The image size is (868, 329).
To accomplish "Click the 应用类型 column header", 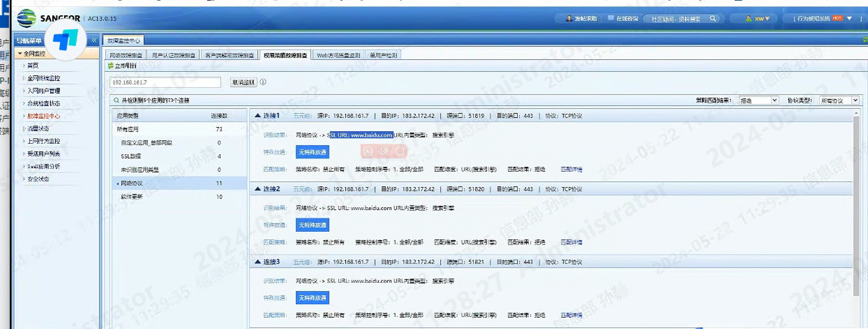I will click(x=127, y=116).
